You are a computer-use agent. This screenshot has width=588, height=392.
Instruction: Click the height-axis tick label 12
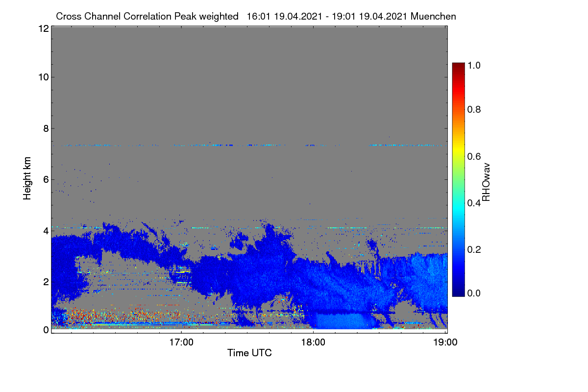tap(43, 29)
